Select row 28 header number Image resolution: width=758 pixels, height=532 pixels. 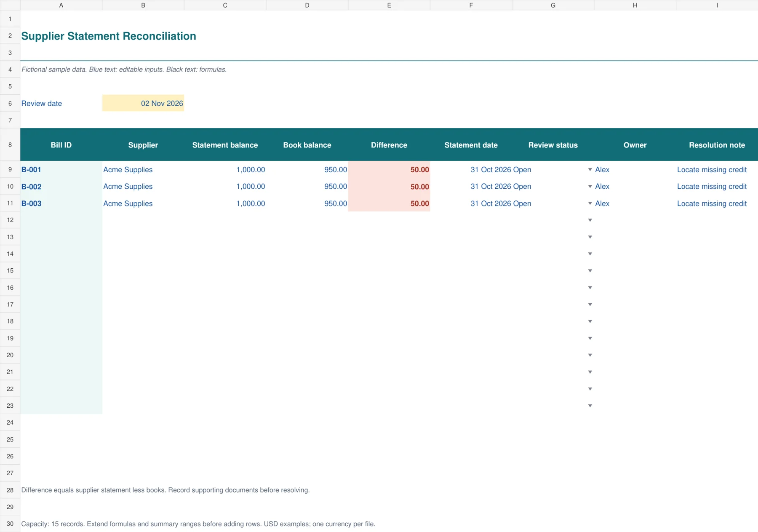pyautogui.click(x=10, y=490)
